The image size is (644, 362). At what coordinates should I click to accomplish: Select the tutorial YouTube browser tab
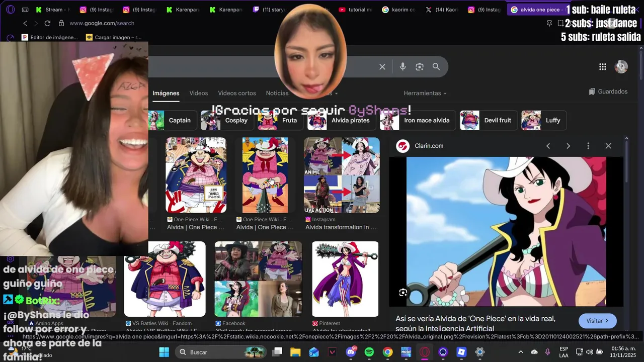click(x=356, y=10)
